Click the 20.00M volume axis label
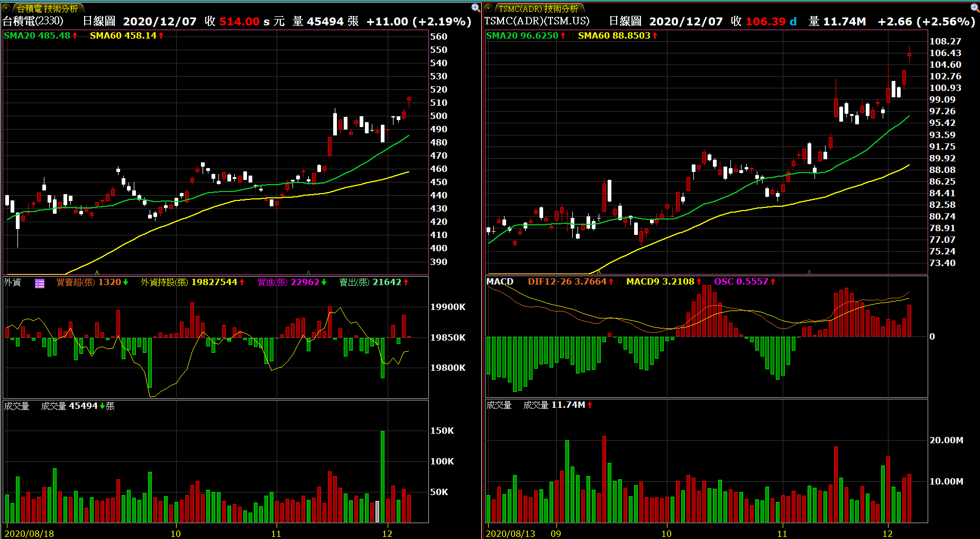This screenshot has width=980, height=539. (946, 440)
